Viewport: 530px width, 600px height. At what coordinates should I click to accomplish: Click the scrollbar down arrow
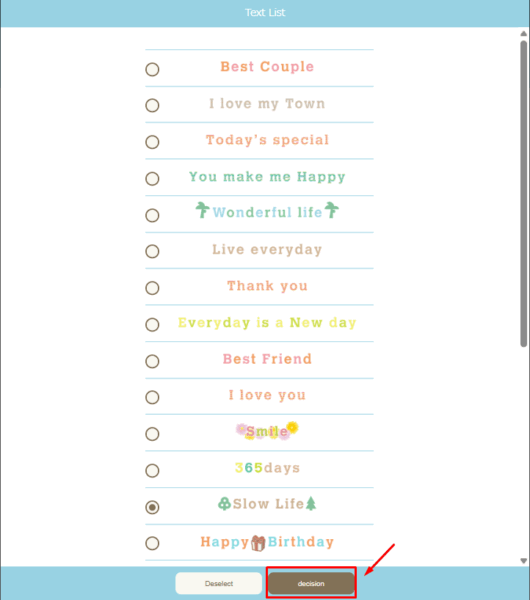[523, 561]
